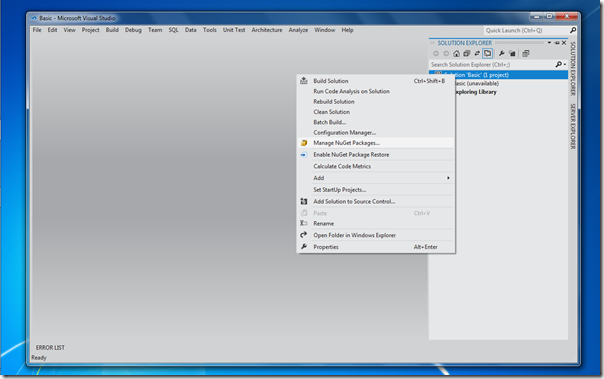
Task: Open Batch Build... from context menu
Action: point(376,122)
